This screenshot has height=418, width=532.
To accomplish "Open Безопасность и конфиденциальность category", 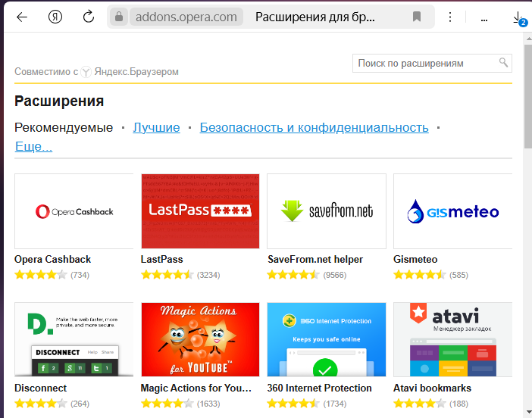I will coord(315,127).
